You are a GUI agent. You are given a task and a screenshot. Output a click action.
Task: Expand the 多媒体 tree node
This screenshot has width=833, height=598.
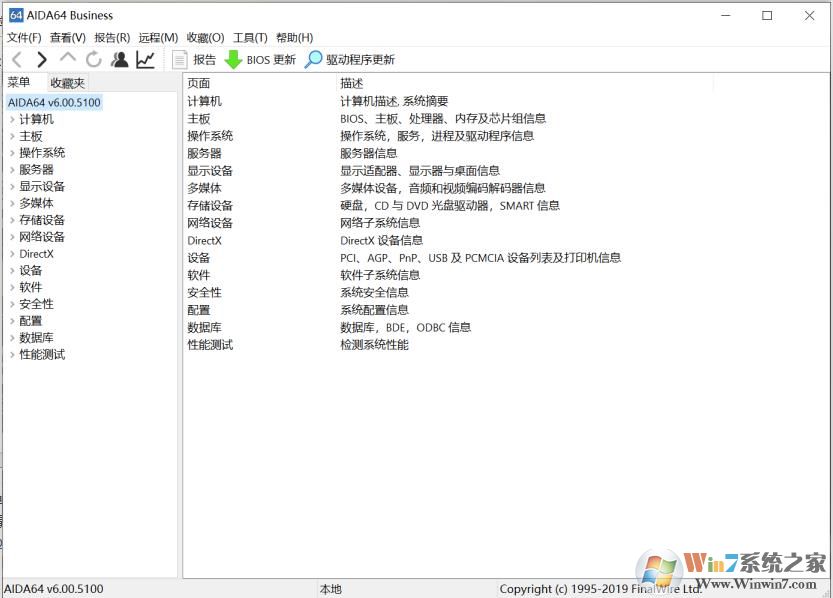[12, 203]
